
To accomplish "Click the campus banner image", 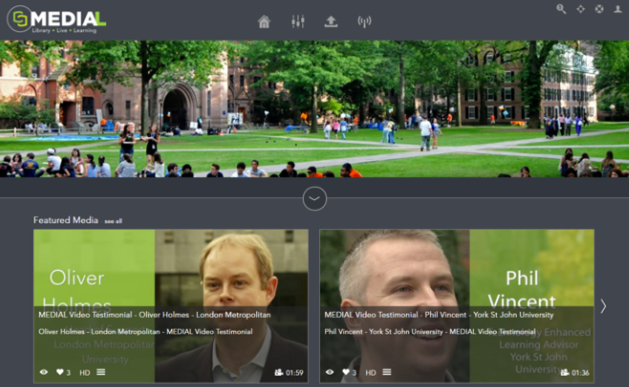I will click(314, 109).
